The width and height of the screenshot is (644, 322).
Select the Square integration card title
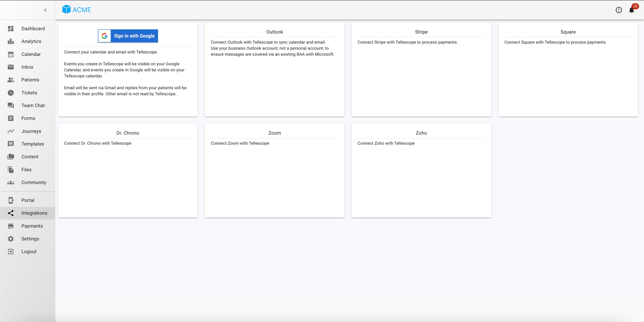click(568, 32)
